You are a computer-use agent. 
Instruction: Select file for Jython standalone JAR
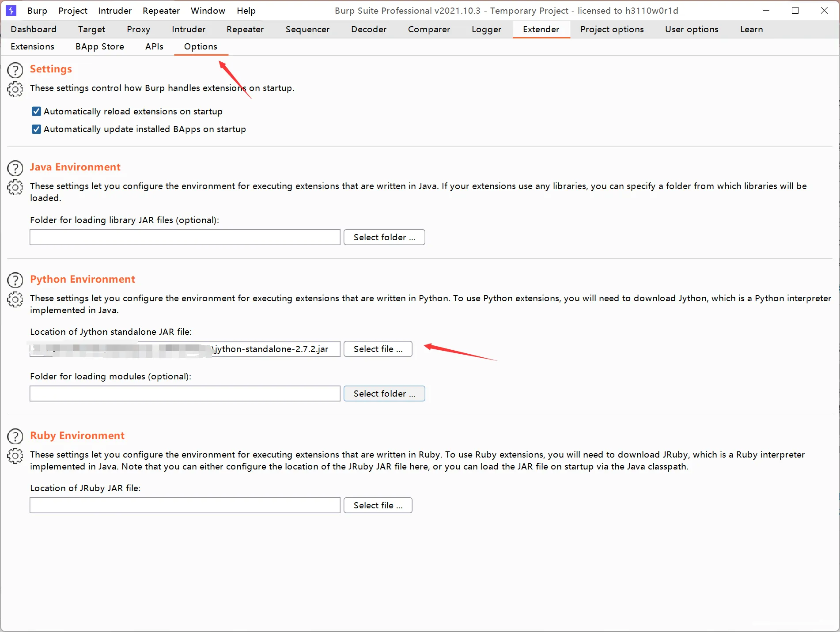pyautogui.click(x=378, y=349)
